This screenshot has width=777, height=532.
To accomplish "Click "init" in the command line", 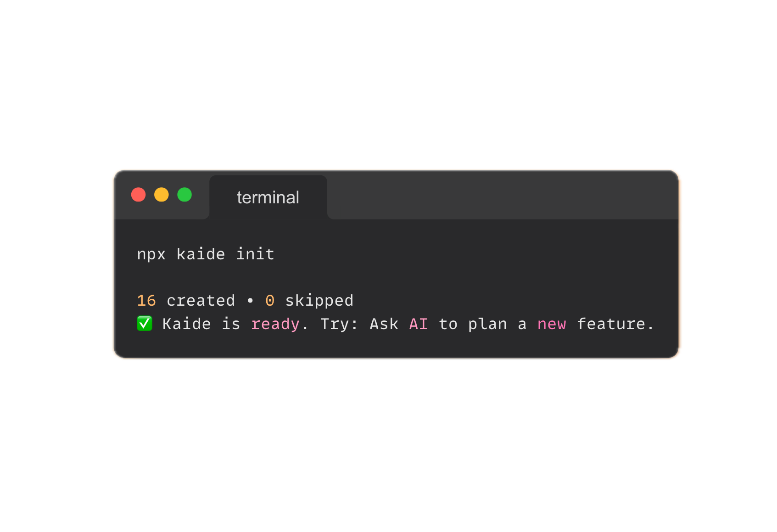I will 255,254.
